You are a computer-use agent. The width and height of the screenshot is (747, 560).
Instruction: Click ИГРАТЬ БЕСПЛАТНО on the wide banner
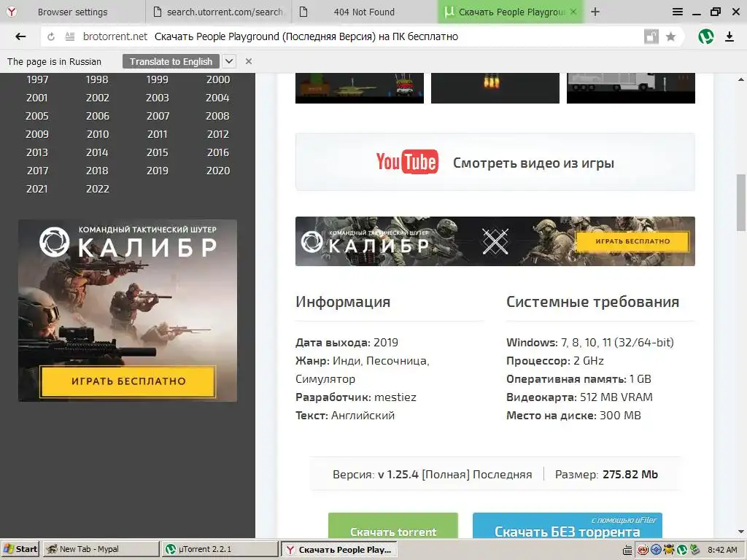click(632, 241)
